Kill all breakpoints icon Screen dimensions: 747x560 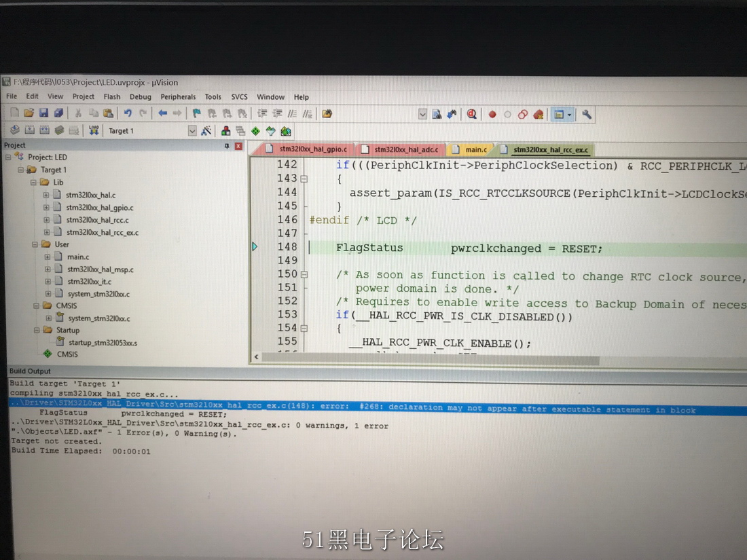point(539,115)
